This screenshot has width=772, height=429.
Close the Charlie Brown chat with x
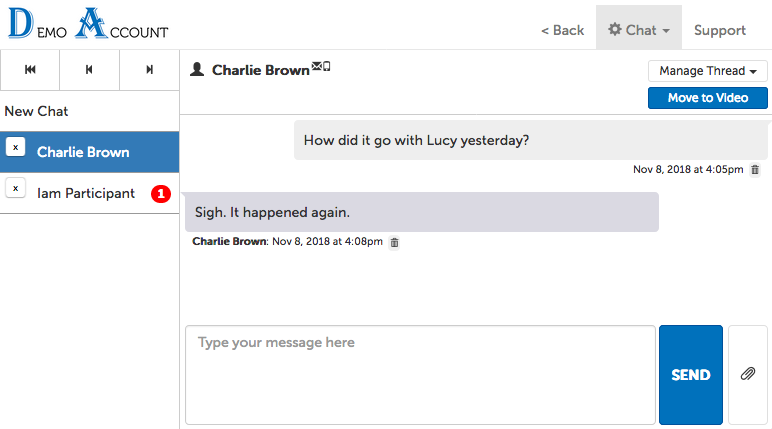[x=15, y=147]
